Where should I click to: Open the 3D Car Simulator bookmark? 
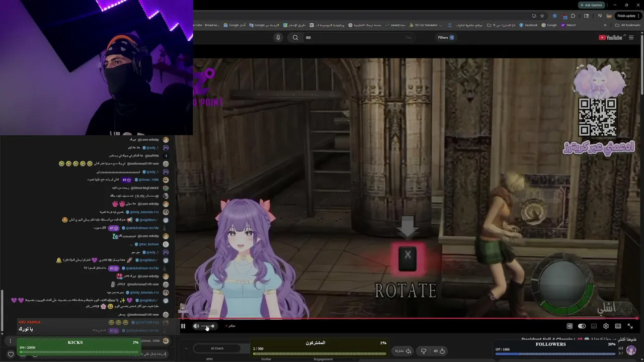pos(425,25)
